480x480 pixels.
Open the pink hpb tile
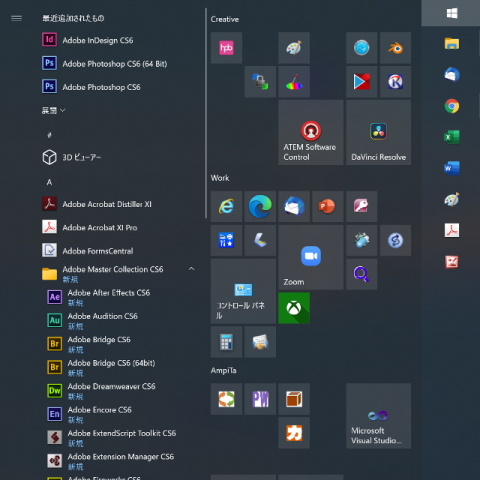point(226,48)
